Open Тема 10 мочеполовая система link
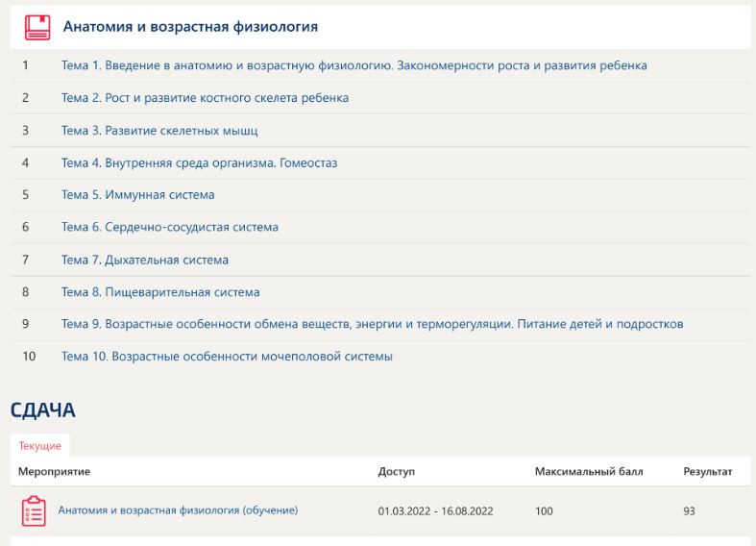 tap(227, 357)
